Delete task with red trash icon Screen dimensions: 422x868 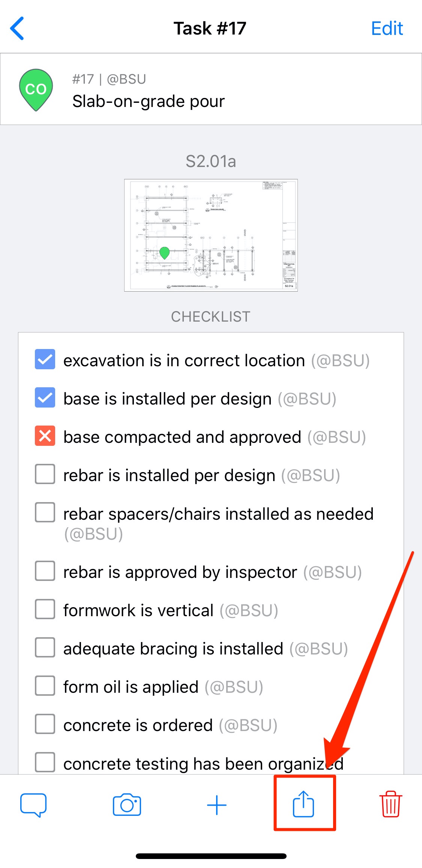pos(390,804)
